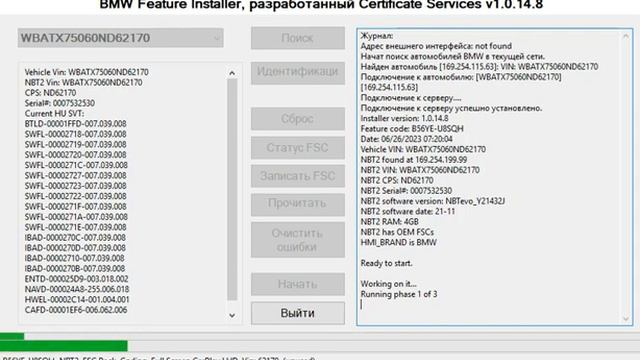The height and width of the screenshot is (360, 640).
Task: Click the log line 'HMI_BRAND is BMW'
Action: [398, 242]
